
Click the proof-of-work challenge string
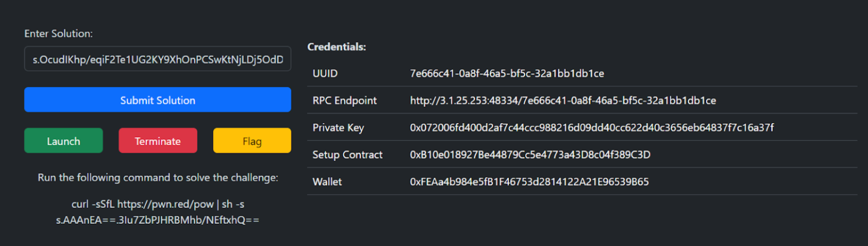(158, 220)
